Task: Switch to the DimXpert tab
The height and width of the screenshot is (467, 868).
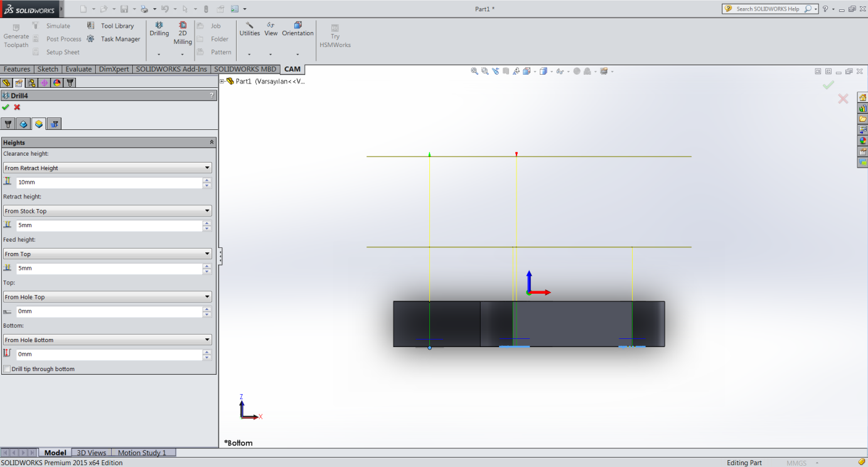Action: pos(114,69)
